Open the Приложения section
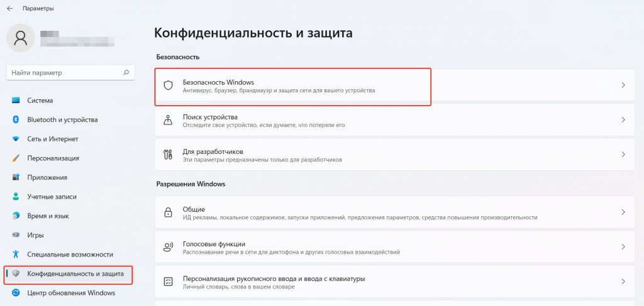The height and width of the screenshot is (306, 644). (x=69, y=178)
